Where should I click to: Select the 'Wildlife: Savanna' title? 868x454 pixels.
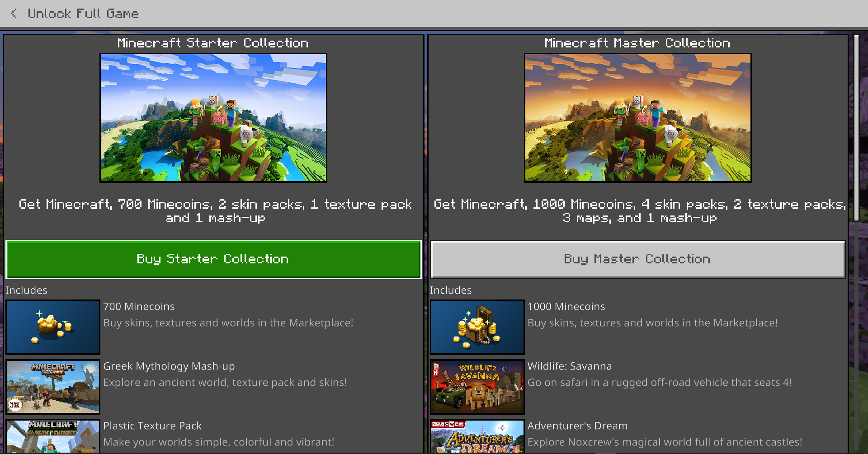(x=570, y=366)
